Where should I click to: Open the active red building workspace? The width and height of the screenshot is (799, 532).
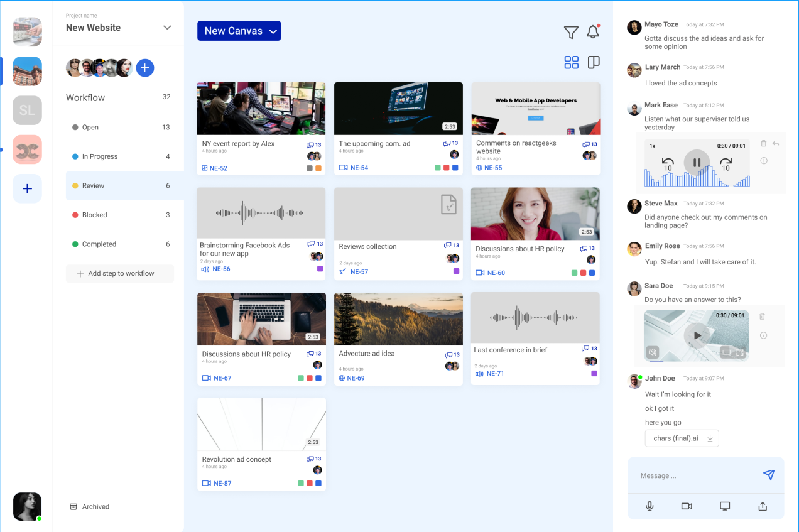[27, 71]
